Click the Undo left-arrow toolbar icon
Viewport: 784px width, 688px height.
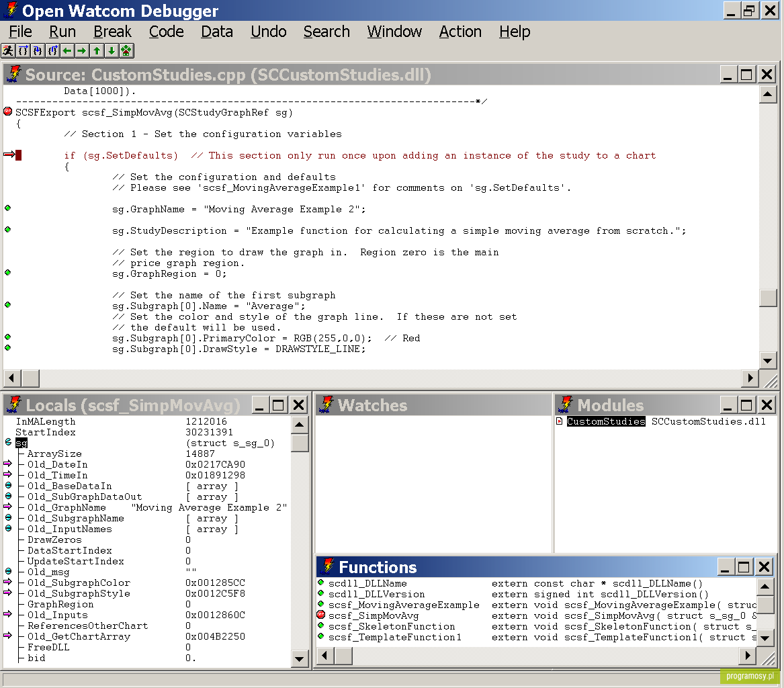pos(67,50)
